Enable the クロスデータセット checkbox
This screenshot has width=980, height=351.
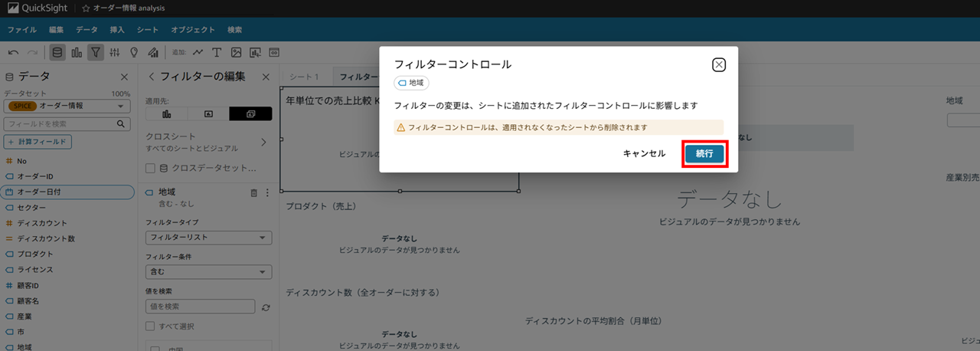coord(151,168)
